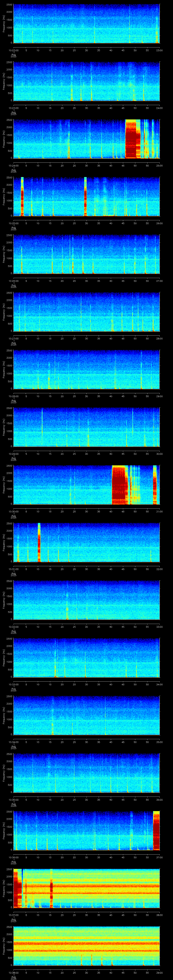Click the 10:26:00 start time label
This screenshot has width=173, height=980.
(x=13, y=281)
